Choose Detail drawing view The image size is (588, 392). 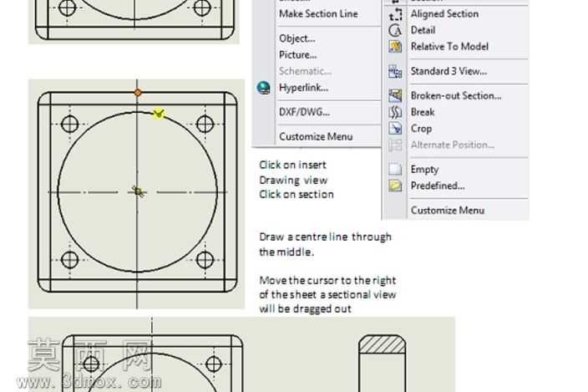tap(423, 30)
